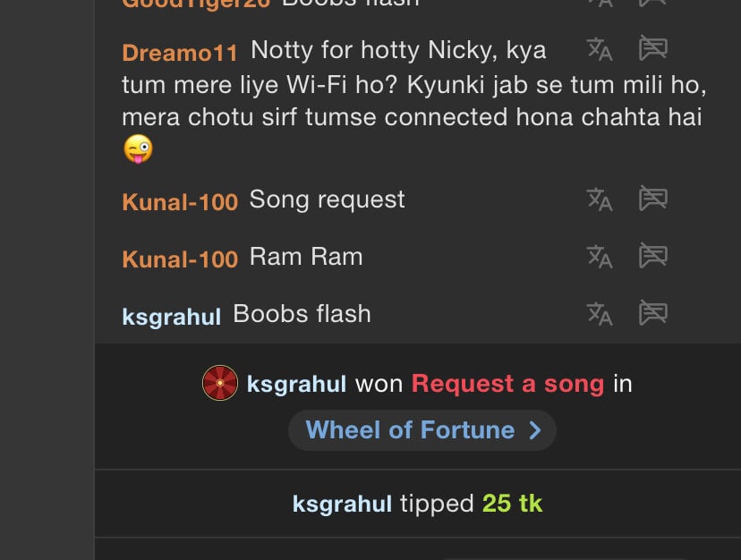Hide the "Ram Ram" chat message

click(x=653, y=257)
